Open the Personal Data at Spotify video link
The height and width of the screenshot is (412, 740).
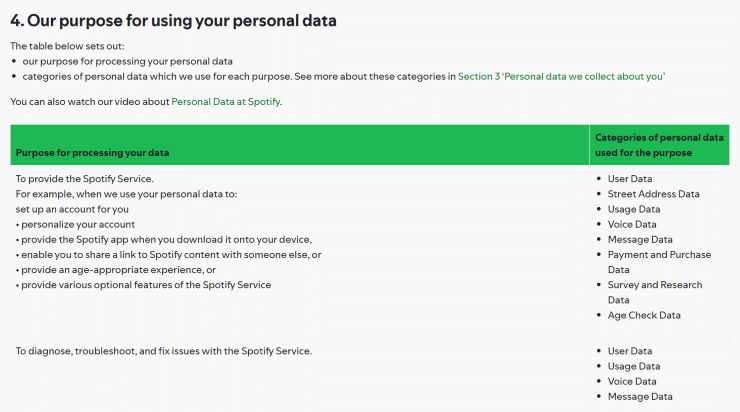click(226, 101)
